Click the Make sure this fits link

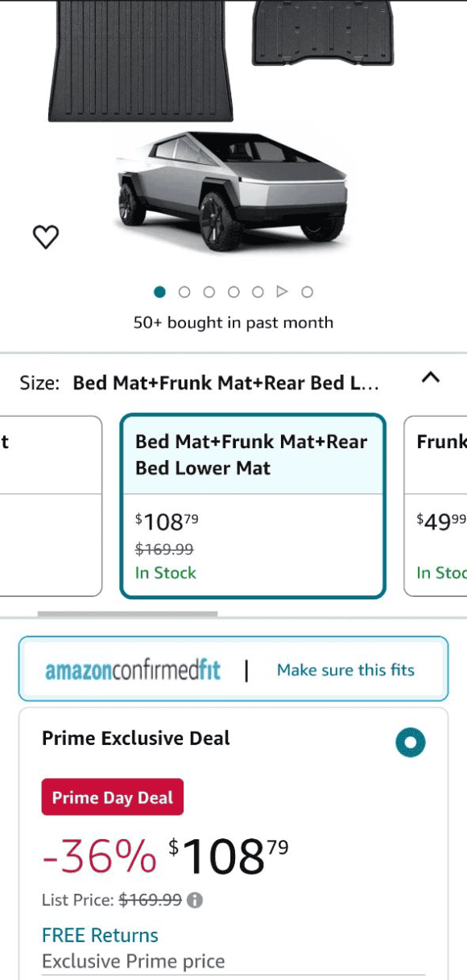pos(345,670)
